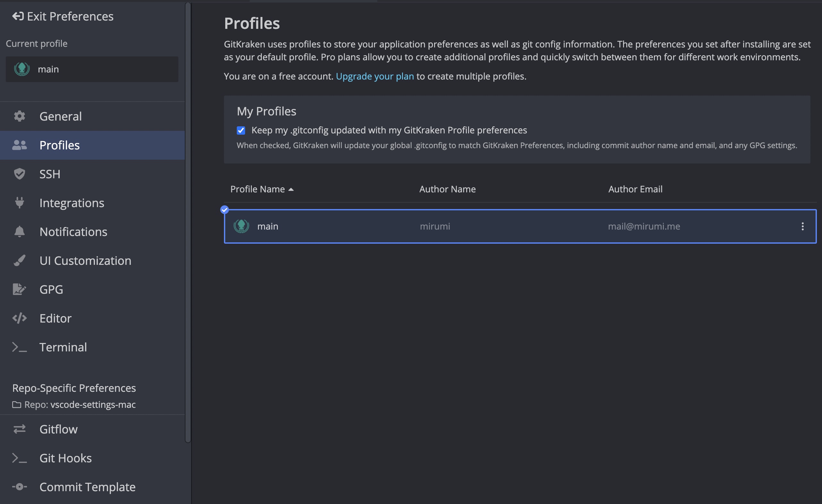Viewport: 822px width, 504px height.
Task: Uncheck Keep my .gitconfig updated checkbox
Action: pos(241,130)
